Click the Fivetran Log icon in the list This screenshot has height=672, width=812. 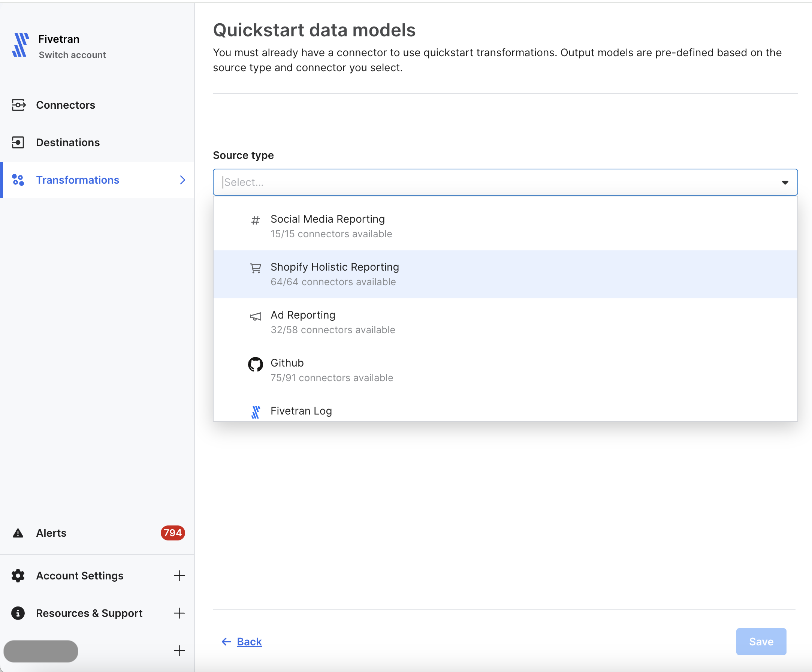[x=255, y=412]
